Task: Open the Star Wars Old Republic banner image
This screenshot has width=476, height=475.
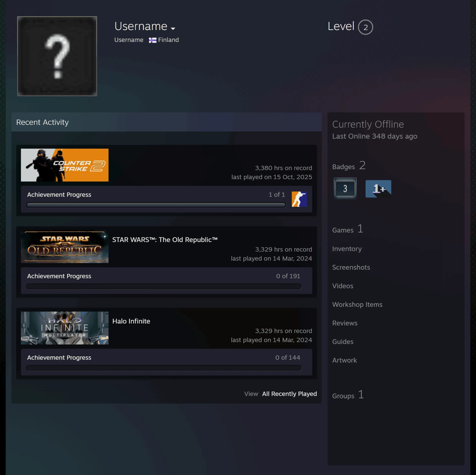Action: [65, 246]
